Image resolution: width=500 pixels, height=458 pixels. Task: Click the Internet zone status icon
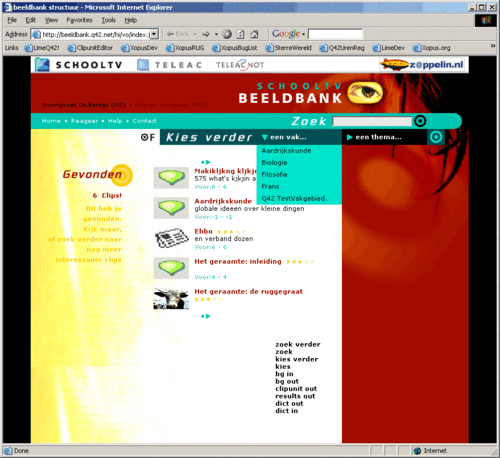coord(417,451)
